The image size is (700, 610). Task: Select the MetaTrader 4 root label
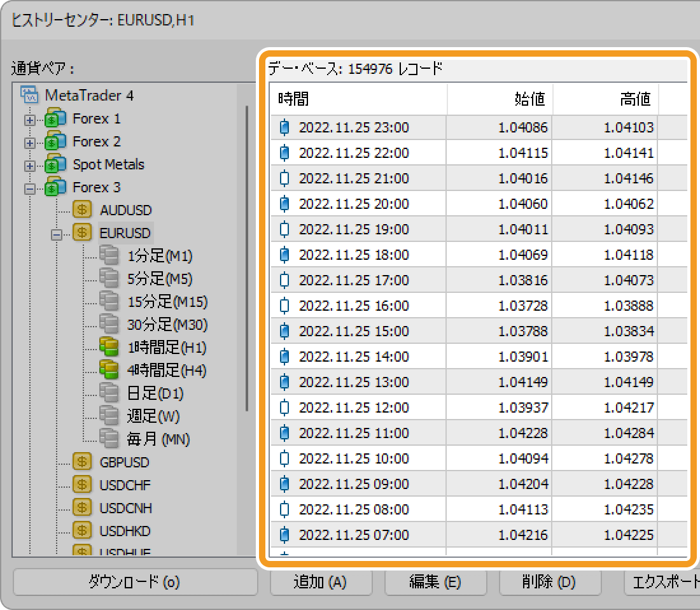coord(89,95)
